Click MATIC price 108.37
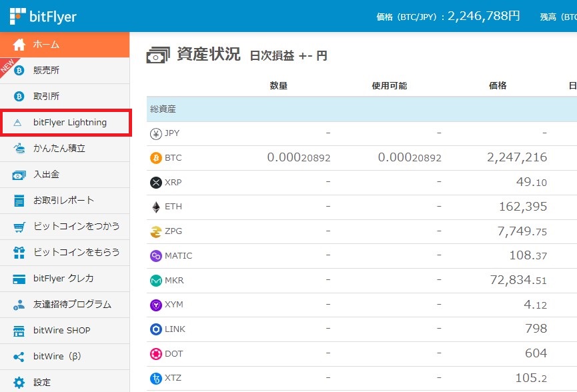 coord(528,255)
